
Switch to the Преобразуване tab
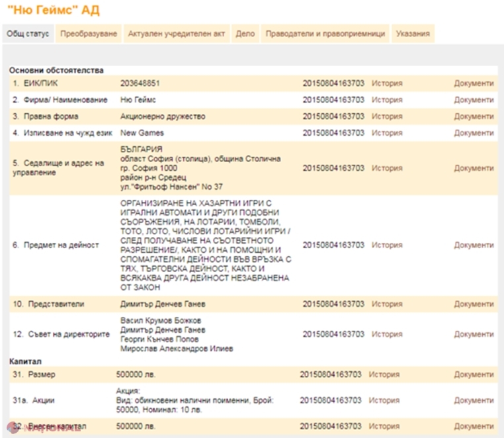(x=89, y=34)
